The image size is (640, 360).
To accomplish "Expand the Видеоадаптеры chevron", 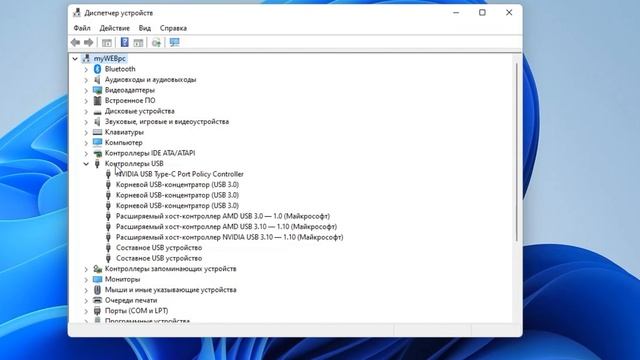I will point(86,91).
